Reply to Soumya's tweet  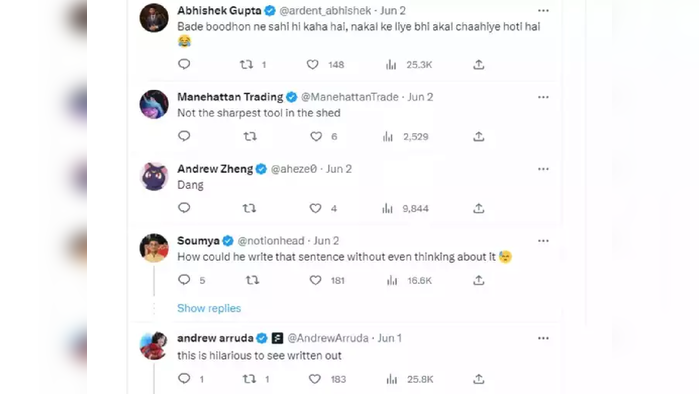(184, 280)
